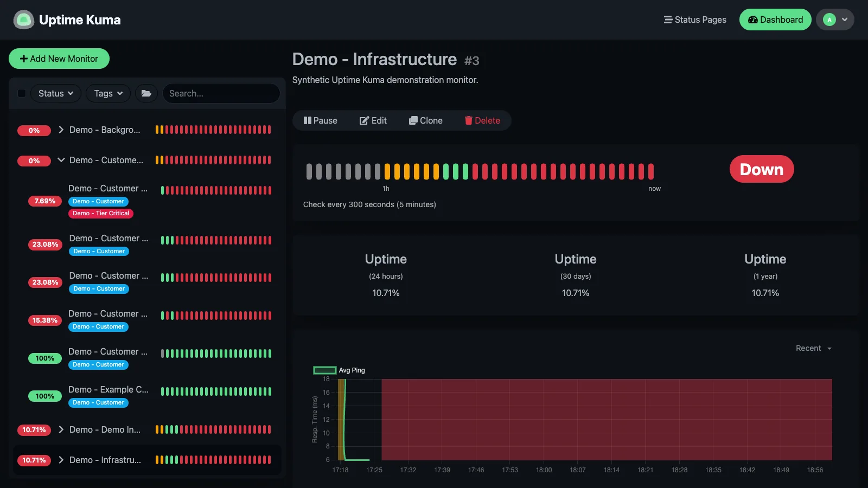This screenshot has width=868, height=488.
Task: Click the red Down status badge
Action: (762, 169)
